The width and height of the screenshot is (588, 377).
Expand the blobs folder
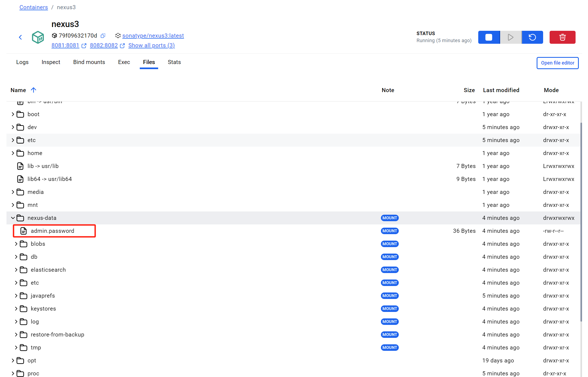pyautogui.click(x=16, y=244)
